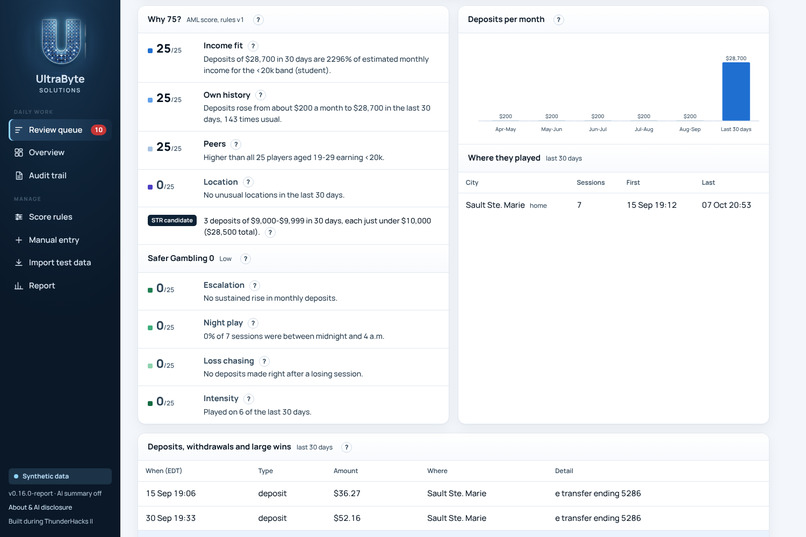Select the 15 Sep 19:06 deposit row

(453, 493)
